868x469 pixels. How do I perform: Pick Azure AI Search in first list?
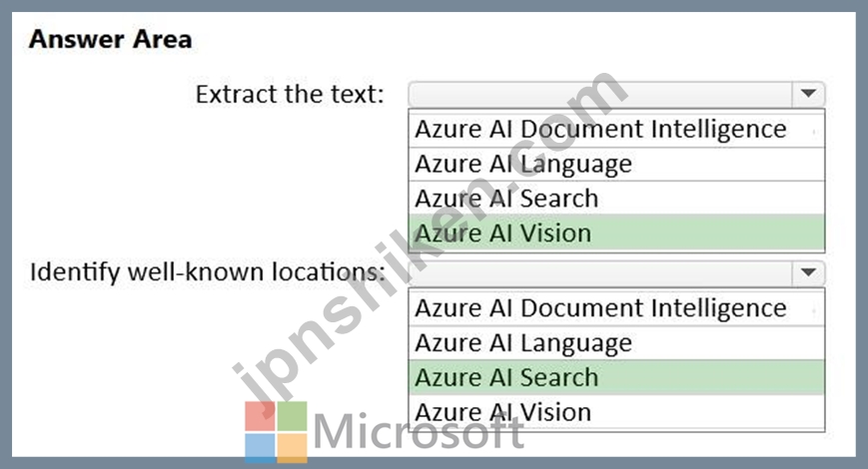(616, 198)
